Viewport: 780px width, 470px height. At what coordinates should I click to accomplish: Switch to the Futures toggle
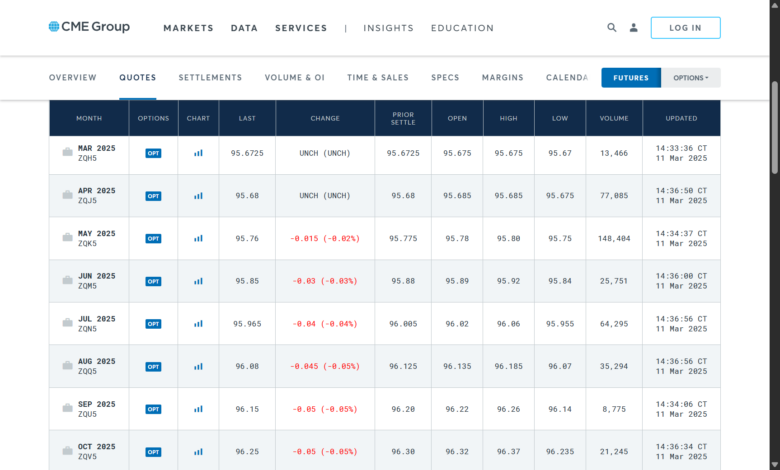(630, 78)
